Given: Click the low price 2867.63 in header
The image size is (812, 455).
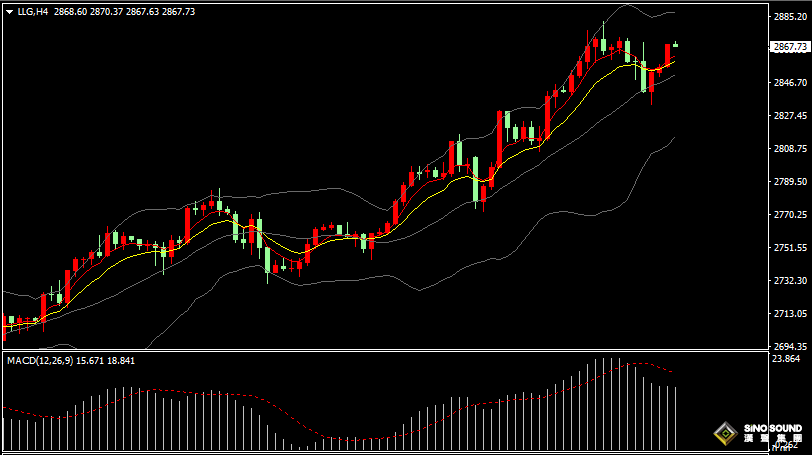Looking at the screenshot, I should click(144, 11).
